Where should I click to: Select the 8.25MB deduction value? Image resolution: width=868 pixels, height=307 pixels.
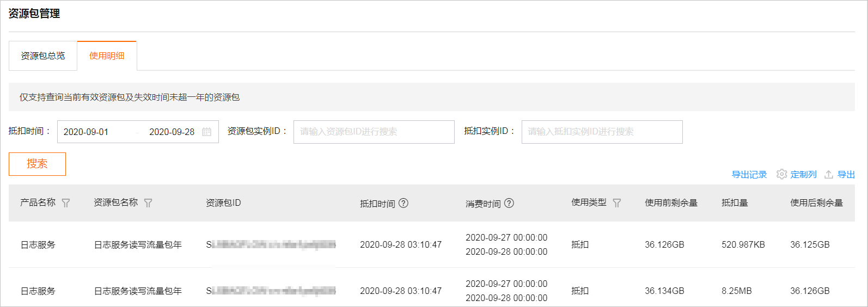pyautogui.click(x=737, y=291)
